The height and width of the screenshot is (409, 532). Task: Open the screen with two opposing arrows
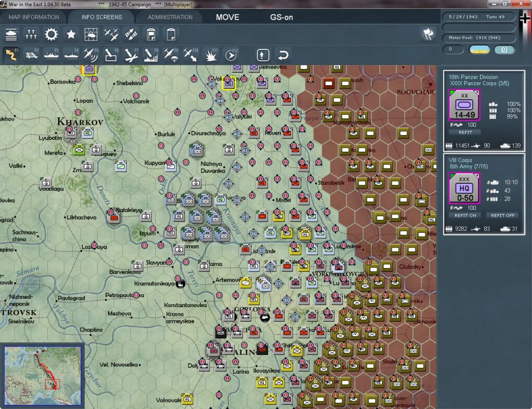click(x=131, y=34)
